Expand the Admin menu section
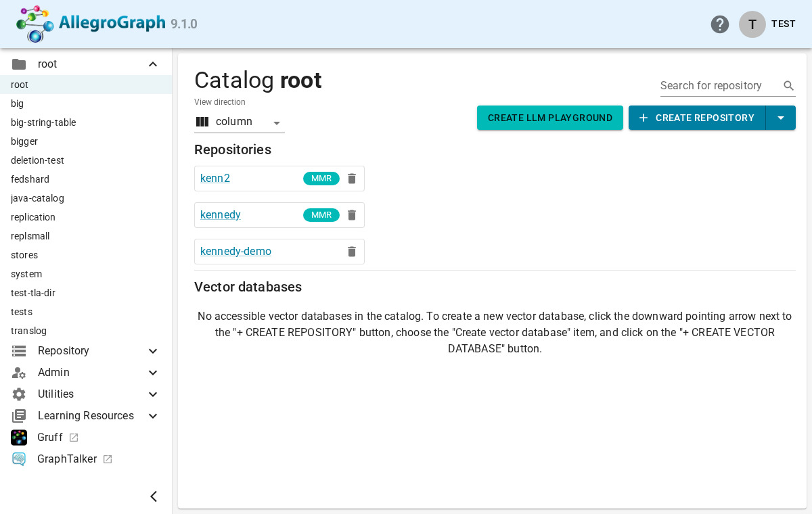The image size is (812, 514). pyautogui.click(x=153, y=373)
